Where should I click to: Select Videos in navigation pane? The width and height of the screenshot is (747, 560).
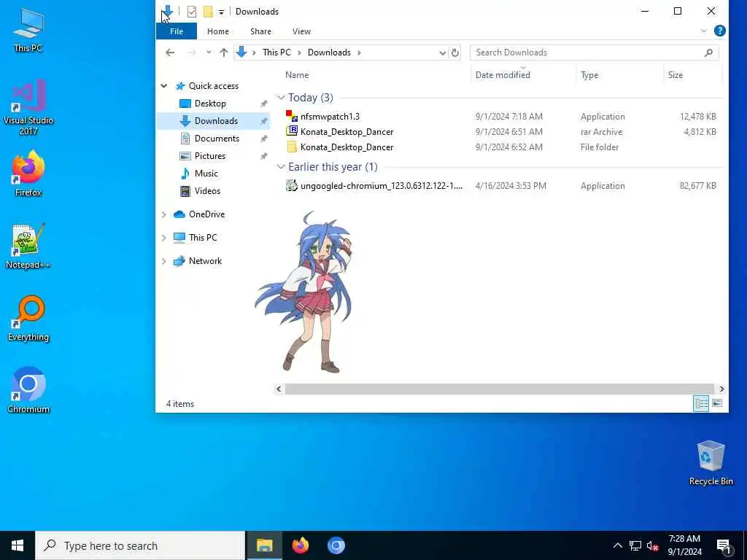tap(207, 191)
